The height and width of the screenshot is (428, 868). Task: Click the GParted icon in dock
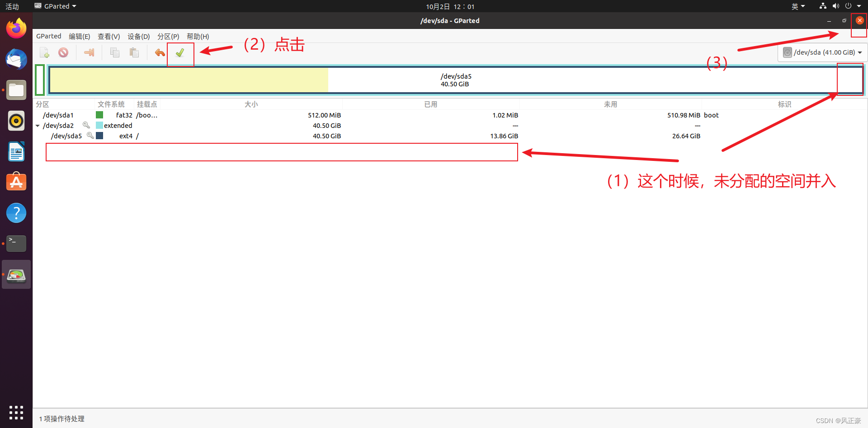16,274
